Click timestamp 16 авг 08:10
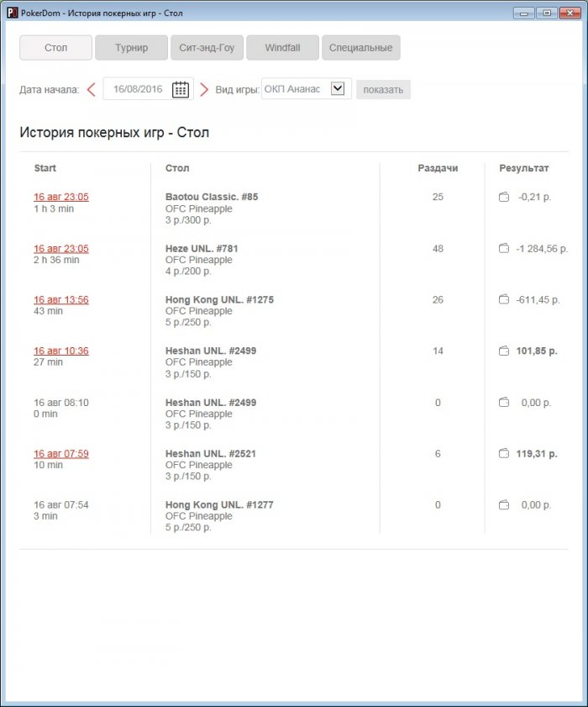This screenshot has height=707, width=588. point(61,402)
